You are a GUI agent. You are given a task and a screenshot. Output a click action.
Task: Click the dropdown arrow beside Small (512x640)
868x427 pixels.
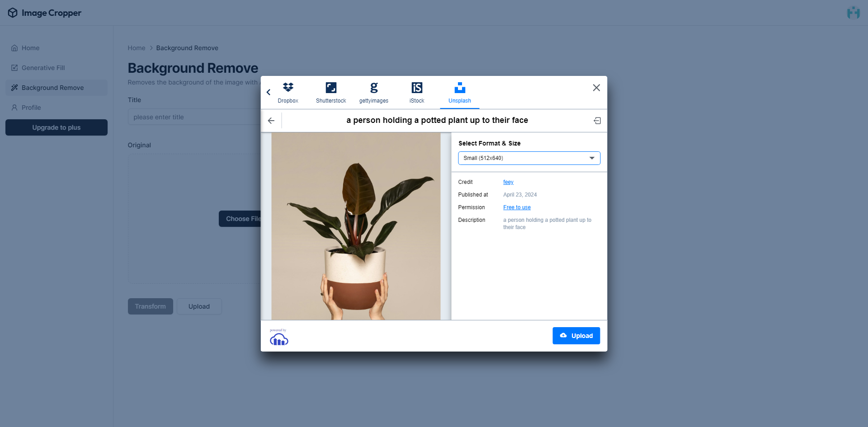click(592, 158)
